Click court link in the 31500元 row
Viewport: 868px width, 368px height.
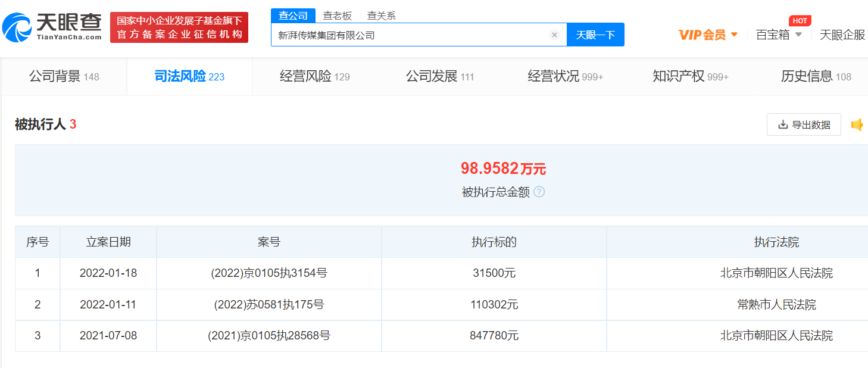click(776, 273)
